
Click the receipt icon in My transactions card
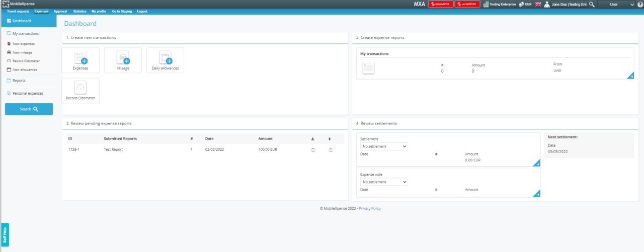coord(368,68)
